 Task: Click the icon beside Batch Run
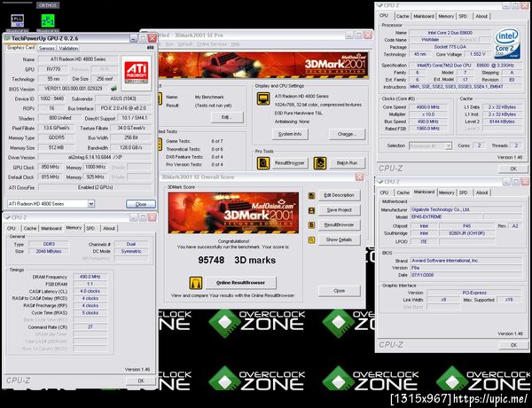pos(319,163)
